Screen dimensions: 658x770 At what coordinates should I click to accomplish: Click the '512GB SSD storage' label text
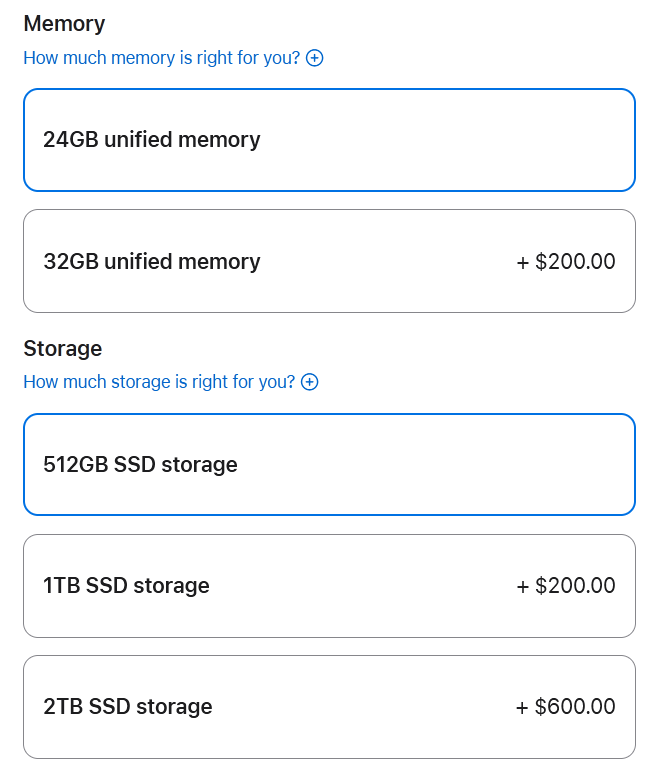point(140,464)
